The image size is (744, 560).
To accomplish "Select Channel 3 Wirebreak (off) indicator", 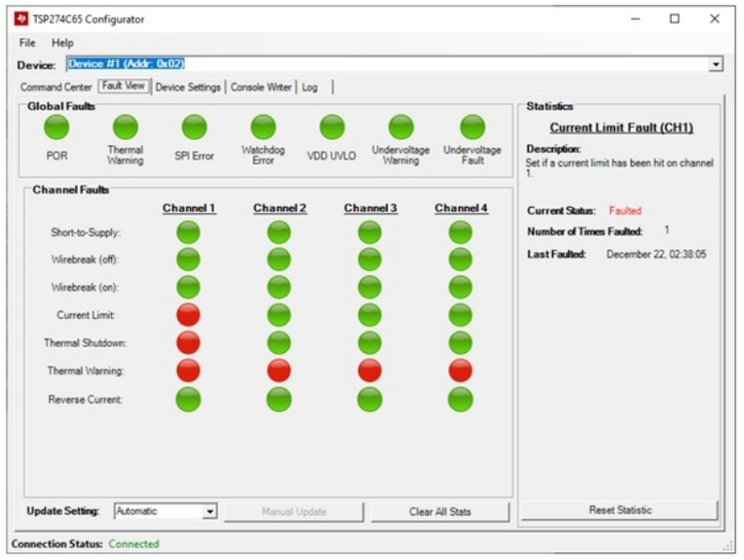I will [x=370, y=260].
